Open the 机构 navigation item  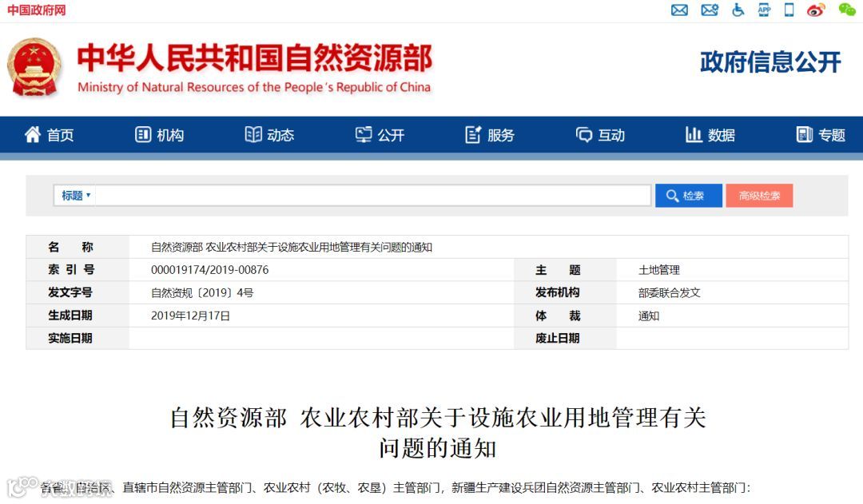click(170, 135)
